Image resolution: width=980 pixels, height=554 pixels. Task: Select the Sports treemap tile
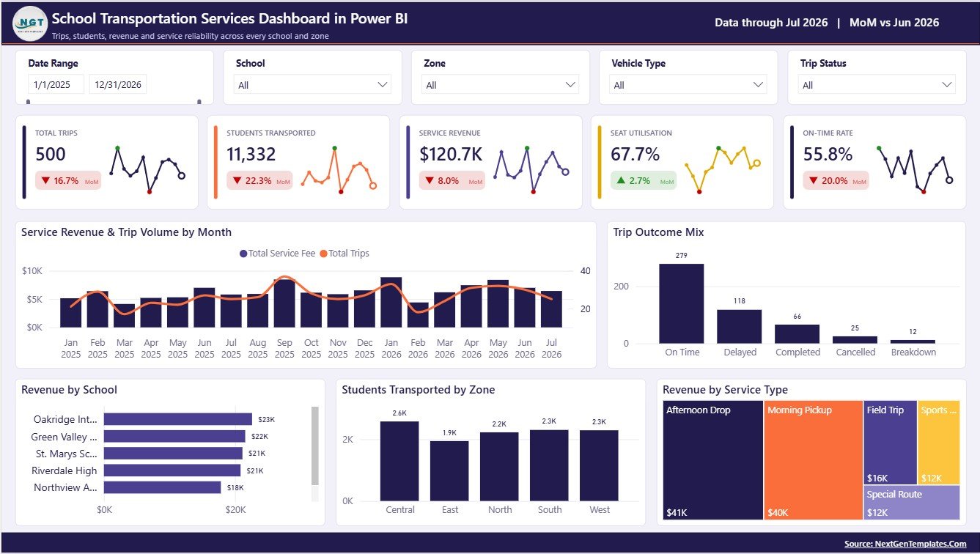point(938,443)
